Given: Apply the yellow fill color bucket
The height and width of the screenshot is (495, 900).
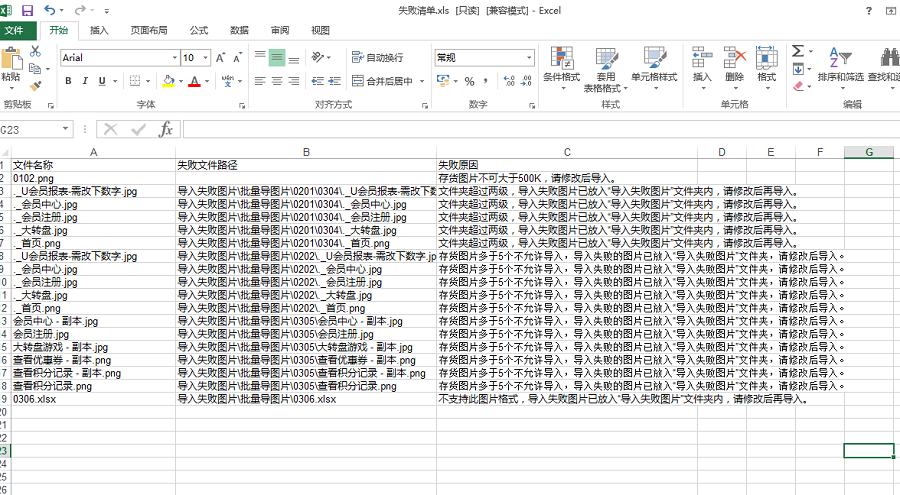Looking at the screenshot, I should (x=168, y=81).
